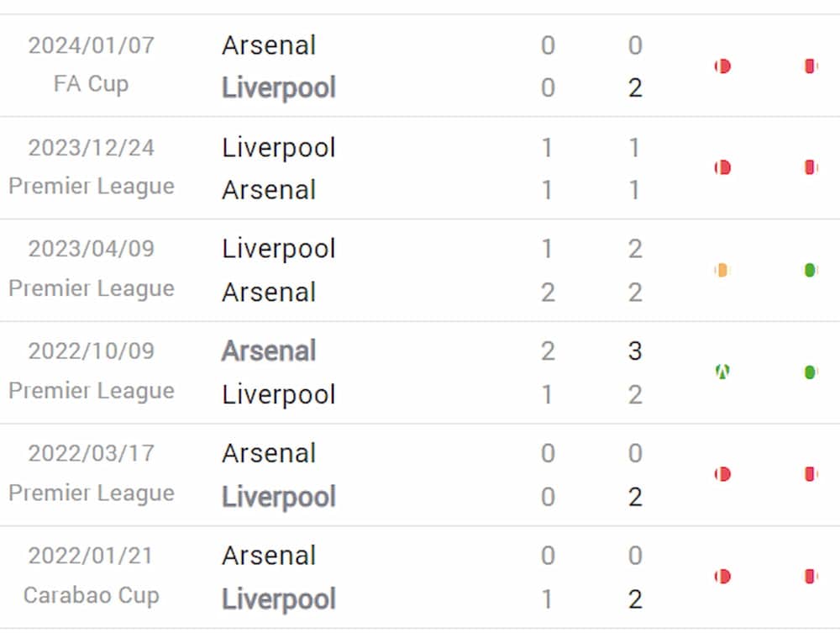This screenshot has height=633, width=840.
Task: Select the FA Cup competition label
Action: (x=92, y=84)
